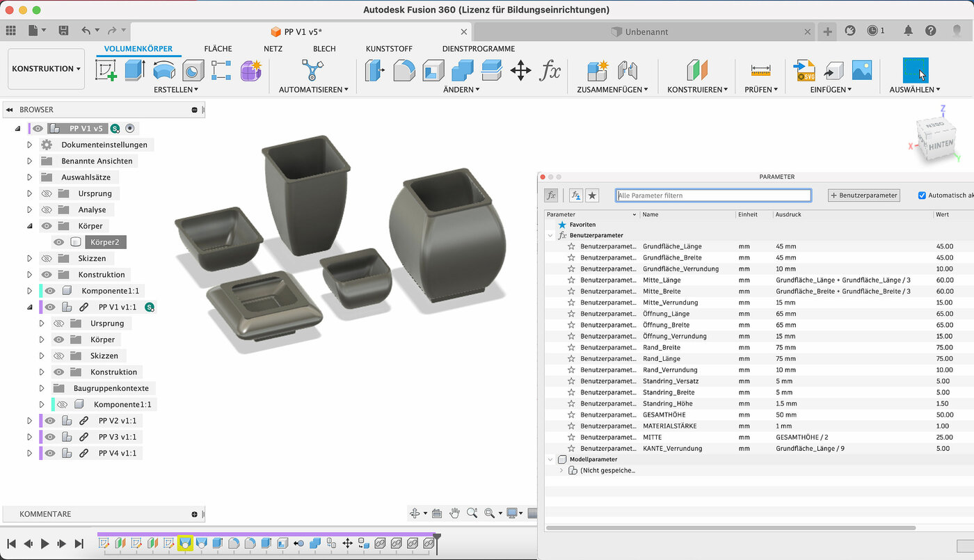Screen dimensions: 974x560
Task: Select the Create Sketch tool icon
Action: tap(106, 70)
